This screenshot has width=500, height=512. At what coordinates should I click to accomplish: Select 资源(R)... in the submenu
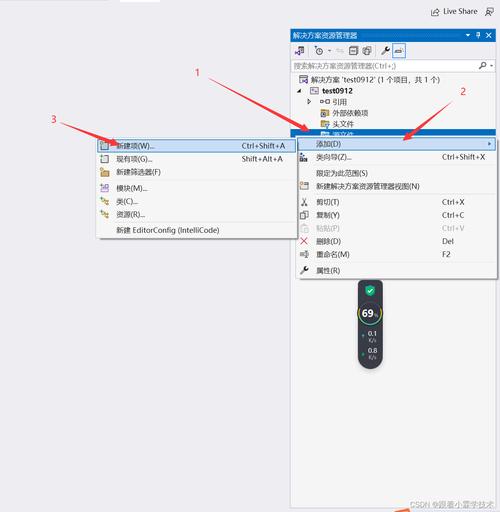tap(196, 214)
